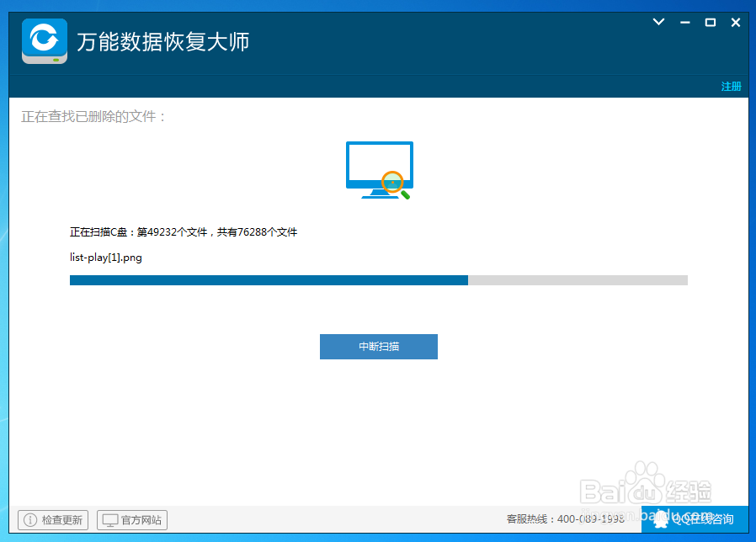
Task: Click the 万能数据恢复大师 title text
Action: (163, 41)
